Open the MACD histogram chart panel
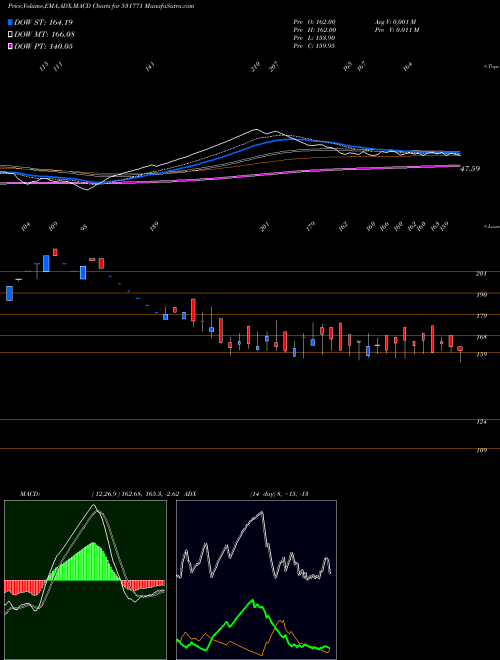Image resolution: width=500 pixels, height=660 pixels. coord(85,580)
